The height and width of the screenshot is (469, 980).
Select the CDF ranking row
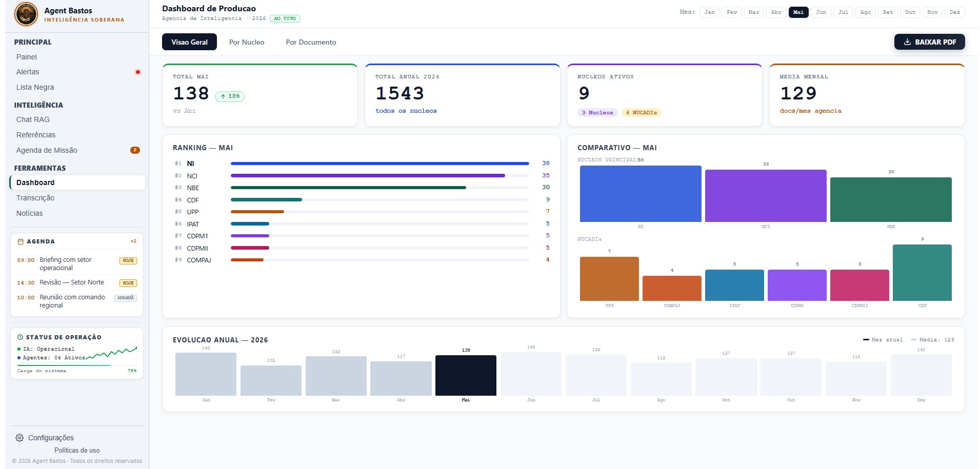(x=362, y=200)
